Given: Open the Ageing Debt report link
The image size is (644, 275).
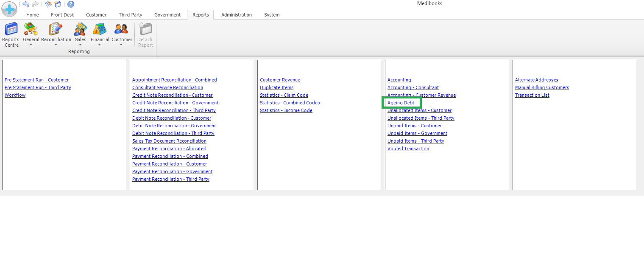Looking at the screenshot, I should [401, 103].
